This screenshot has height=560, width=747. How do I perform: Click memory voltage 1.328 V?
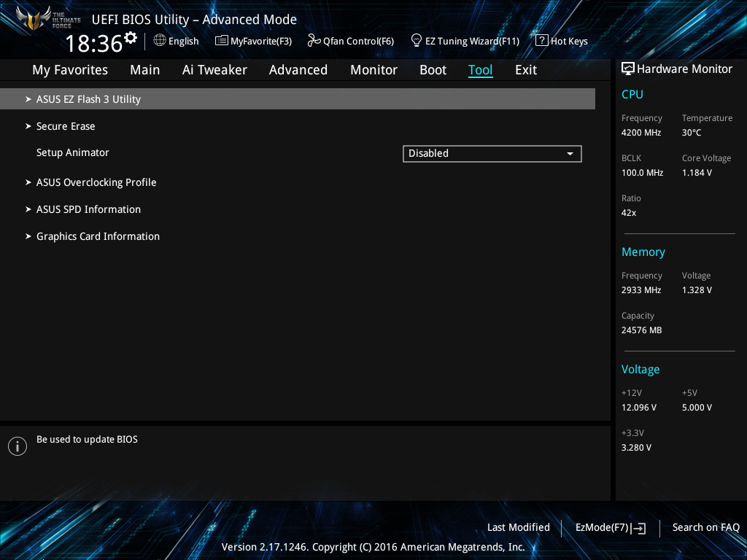tap(697, 290)
